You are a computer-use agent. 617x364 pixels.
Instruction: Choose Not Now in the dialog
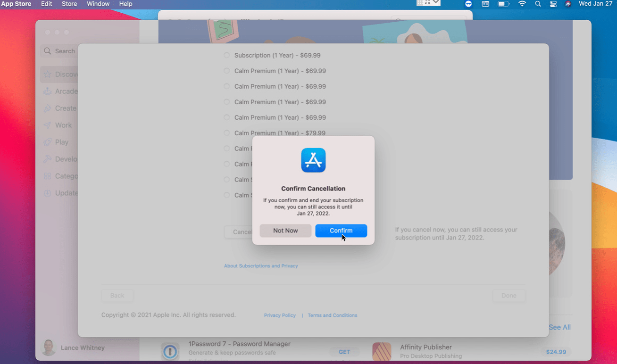pos(285,231)
